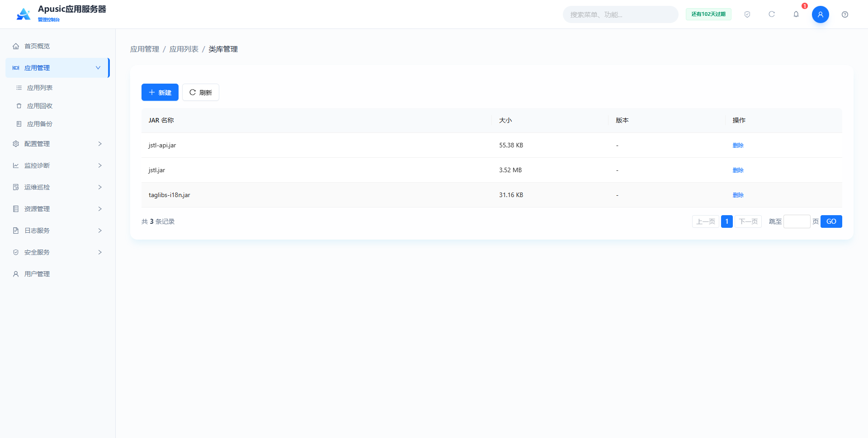Expand the 安全服务 menu arrow
Image resolution: width=868 pixels, height=438 pixels.
[100, 252]
